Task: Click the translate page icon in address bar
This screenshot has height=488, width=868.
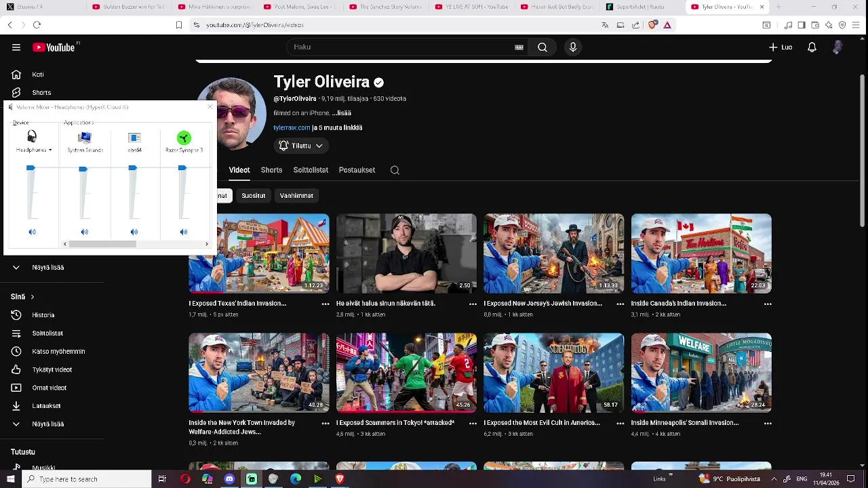Action: tap(605, 25)
